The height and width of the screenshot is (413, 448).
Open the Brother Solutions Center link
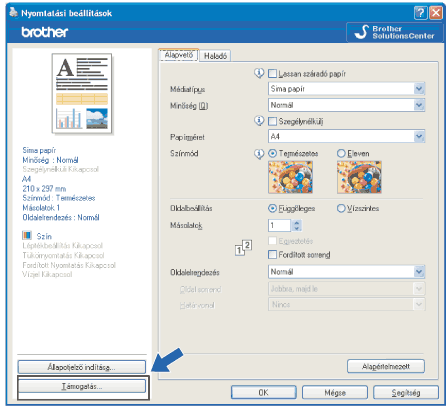click(396, 32)
